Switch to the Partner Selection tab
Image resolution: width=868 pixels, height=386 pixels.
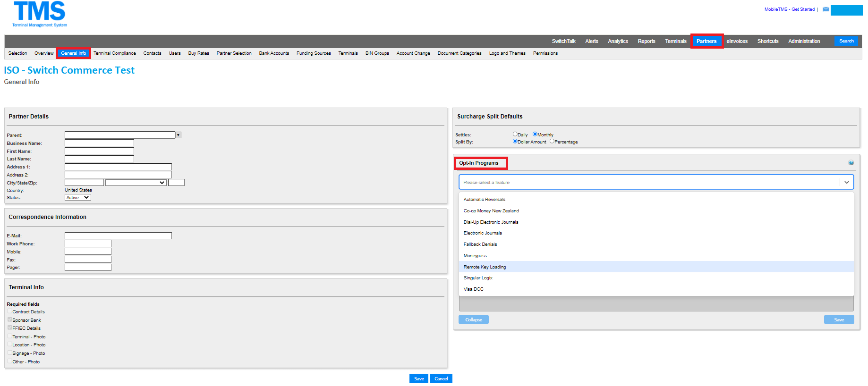pyautogui.click(x=234, y=53)
